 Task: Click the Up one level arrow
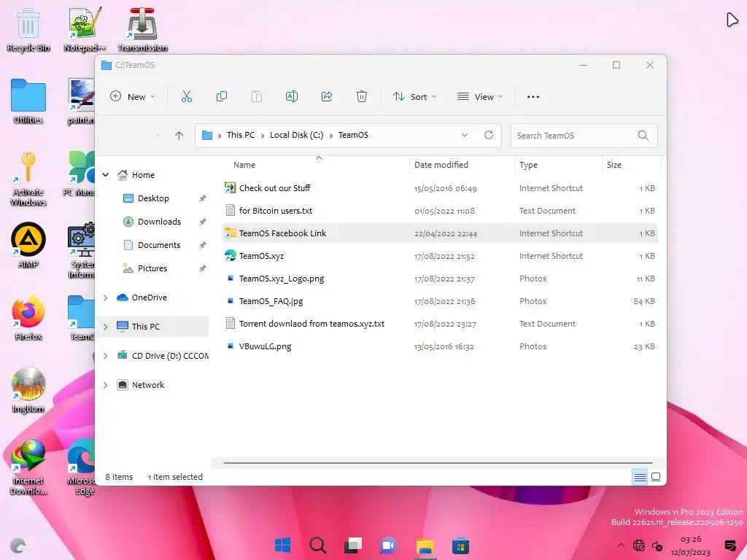(x=179, y=136)
